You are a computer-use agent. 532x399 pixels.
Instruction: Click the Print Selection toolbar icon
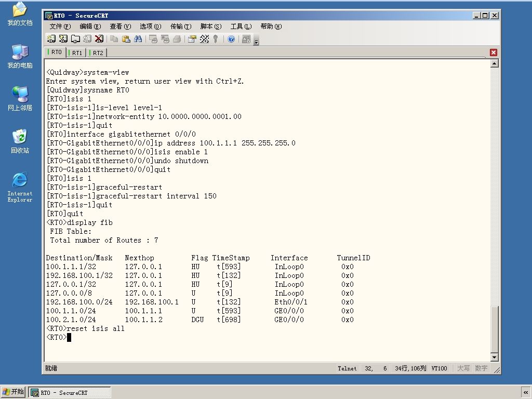coord(165,39)
